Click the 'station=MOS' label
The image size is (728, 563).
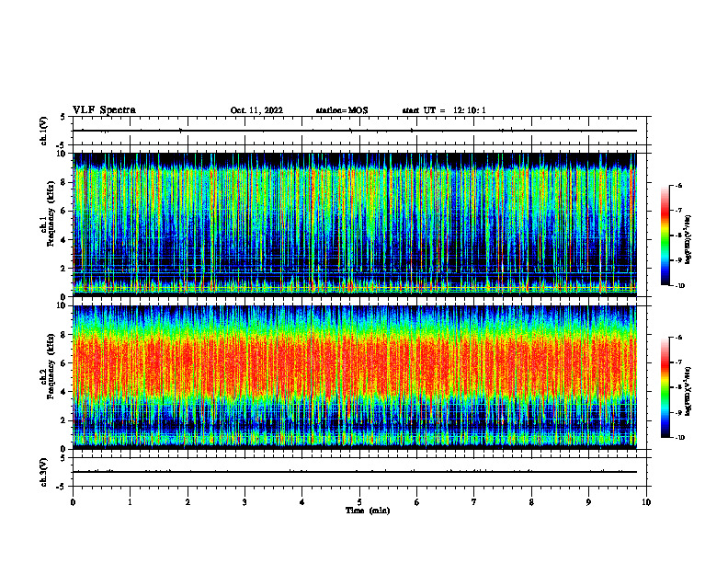coord(342,110)
